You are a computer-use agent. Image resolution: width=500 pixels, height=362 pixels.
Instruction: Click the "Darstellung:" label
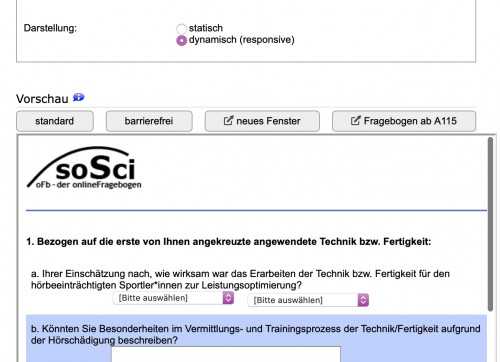[x=50, y=28]
